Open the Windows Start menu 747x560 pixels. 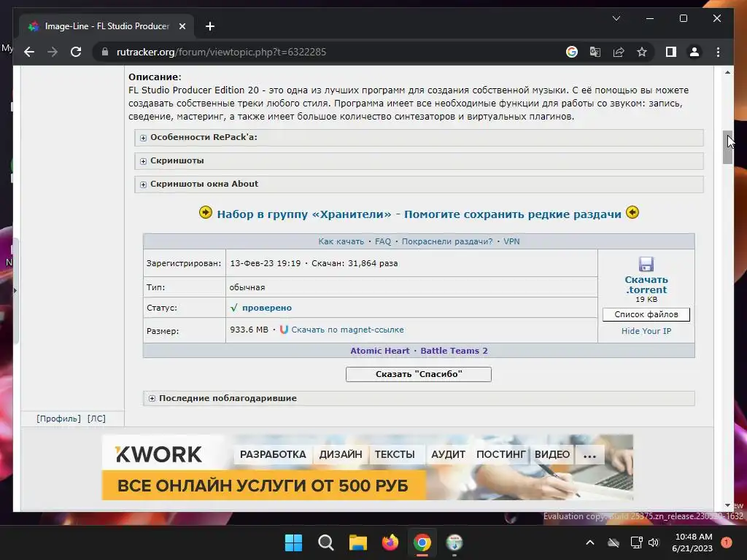(293, 542)
